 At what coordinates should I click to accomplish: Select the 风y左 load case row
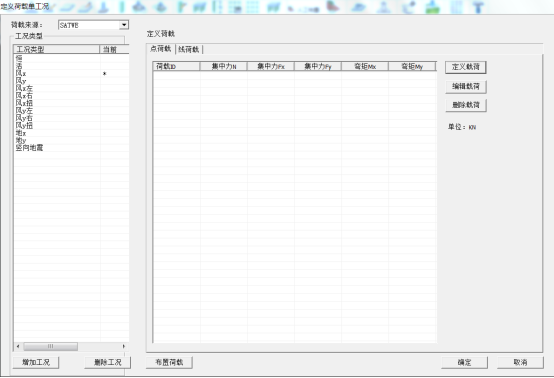(x=72, y=111)
